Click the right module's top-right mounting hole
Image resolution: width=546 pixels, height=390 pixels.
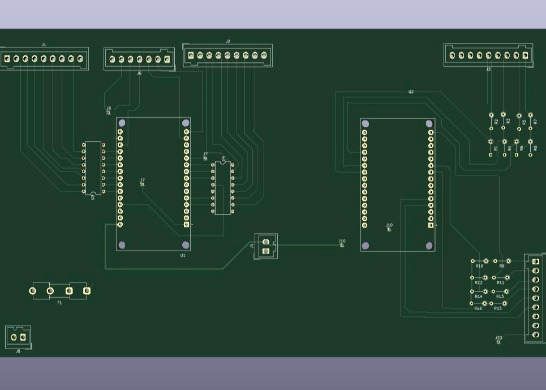point(429,124)
